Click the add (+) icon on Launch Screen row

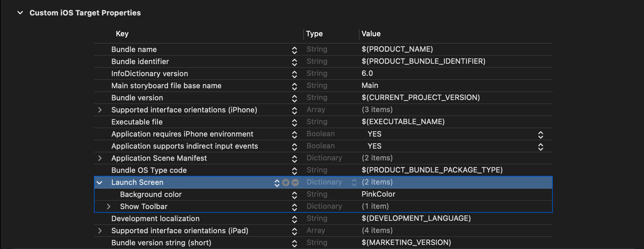(x=286, y=183)
